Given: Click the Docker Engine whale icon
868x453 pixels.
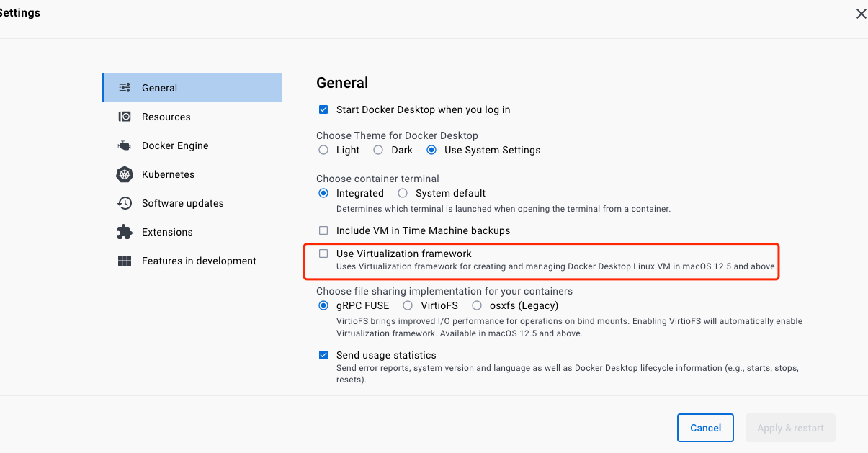Looking at the screenshot, I should [x=125, y=145].
